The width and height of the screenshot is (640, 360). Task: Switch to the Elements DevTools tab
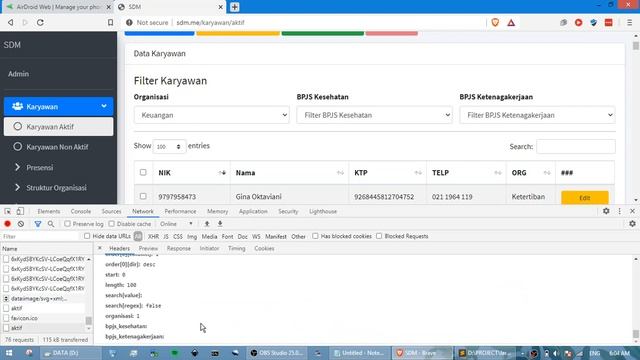(x=49, y=211)
